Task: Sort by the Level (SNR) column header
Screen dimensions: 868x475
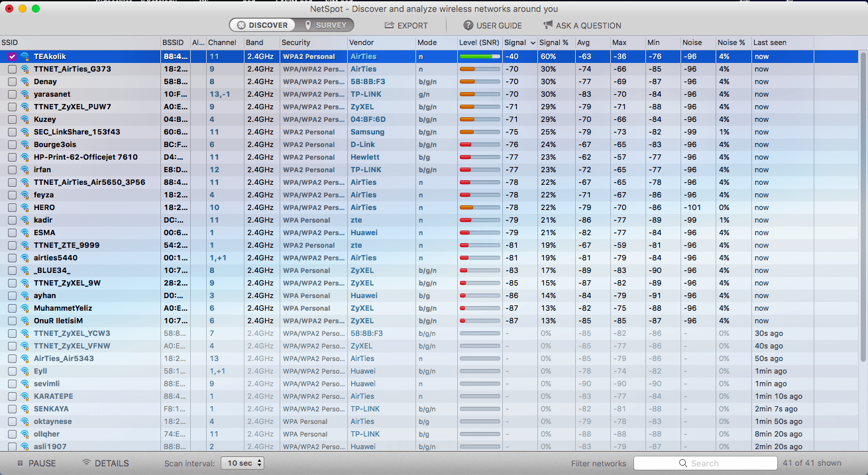Action: [x=480, y=42]
